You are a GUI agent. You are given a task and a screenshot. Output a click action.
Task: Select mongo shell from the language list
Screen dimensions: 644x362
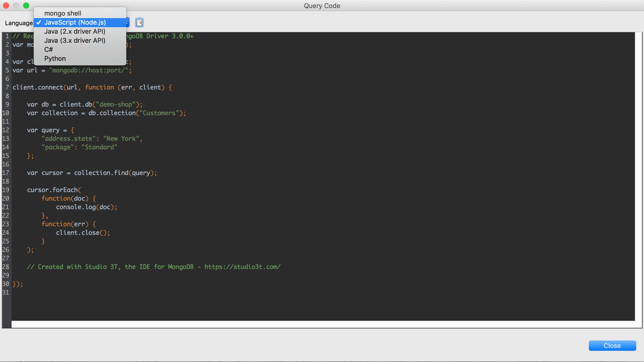63,13
